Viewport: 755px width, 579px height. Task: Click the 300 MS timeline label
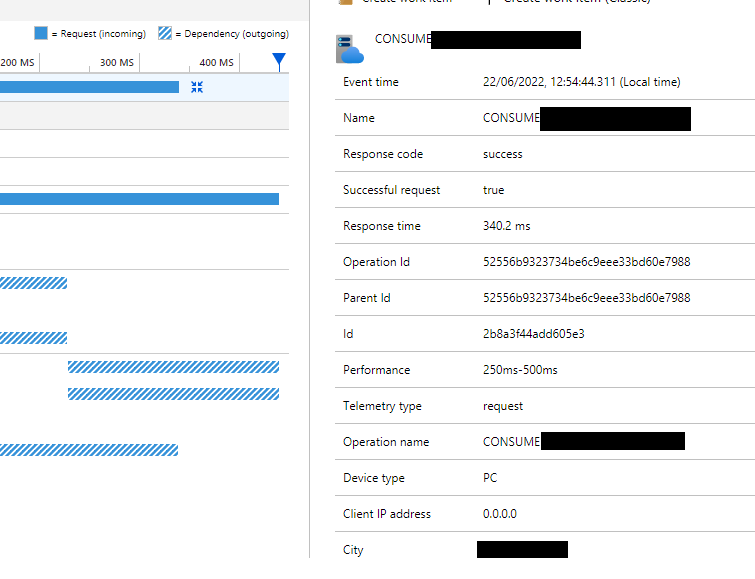point(117,63)
